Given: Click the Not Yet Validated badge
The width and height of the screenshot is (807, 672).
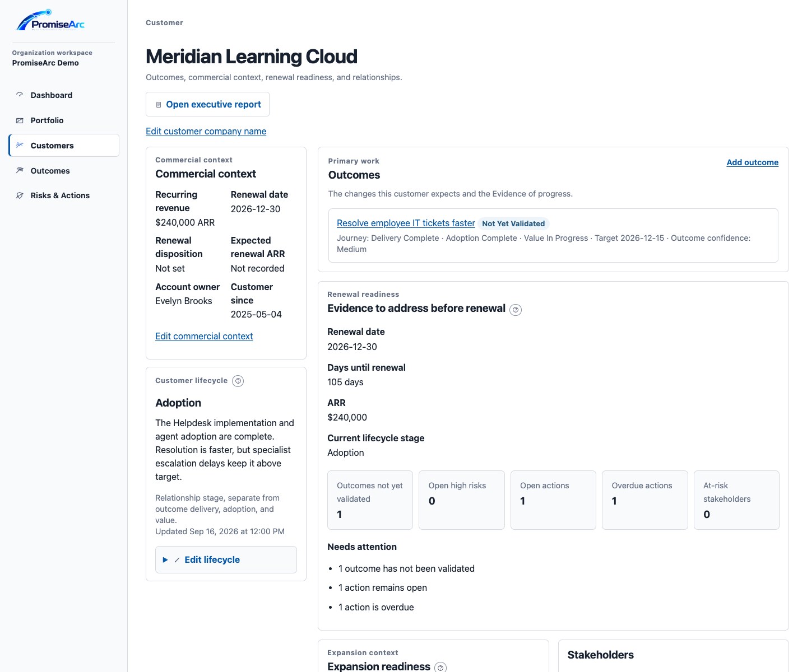Looking at the screenshot, I should pyautogui.click(x=513, y=223).
